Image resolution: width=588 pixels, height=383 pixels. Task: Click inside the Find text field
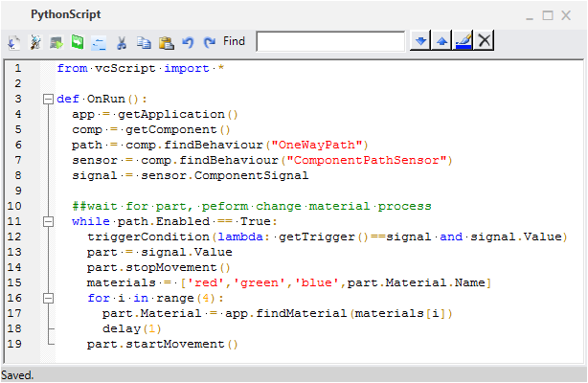click(x=330, y=41)
